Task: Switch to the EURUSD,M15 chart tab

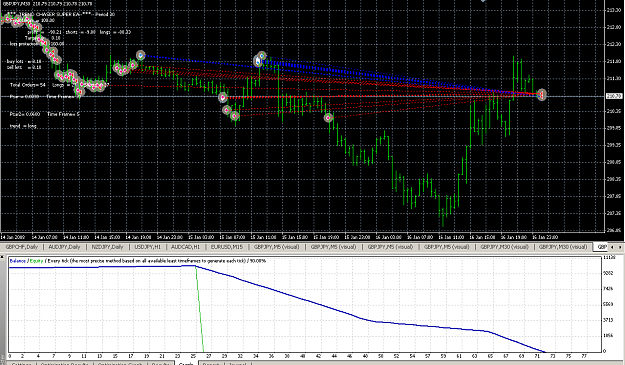Action: (x=226, y=247)
